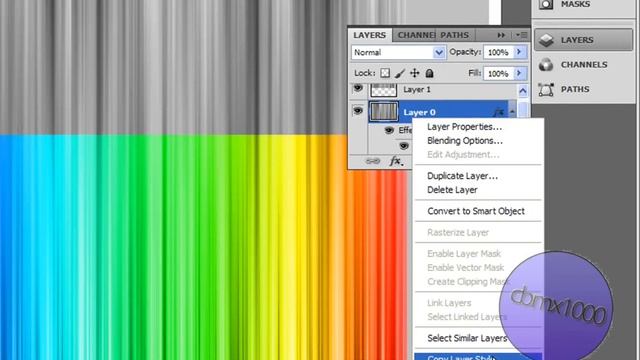The height and width of the screenshot is (360, 640).
Task: Click the Layer 0 thumbnail
Action: pyautogui.click(x=384, y=111)
